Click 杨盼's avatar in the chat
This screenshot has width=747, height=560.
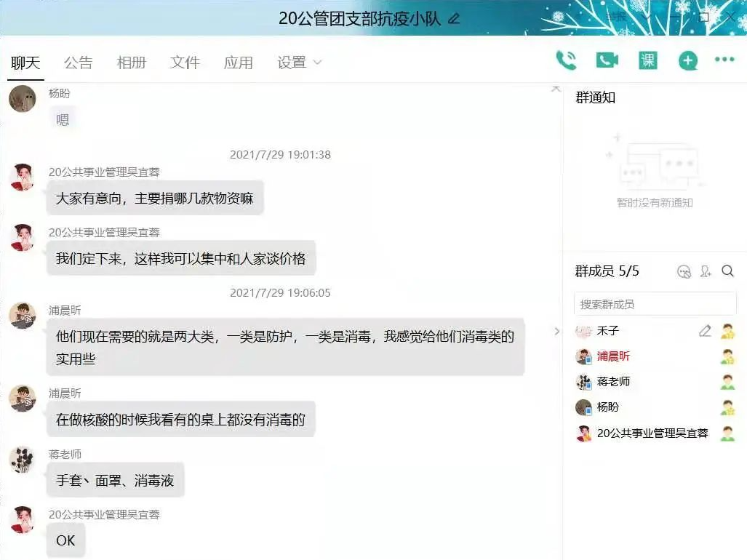(23, 99)
